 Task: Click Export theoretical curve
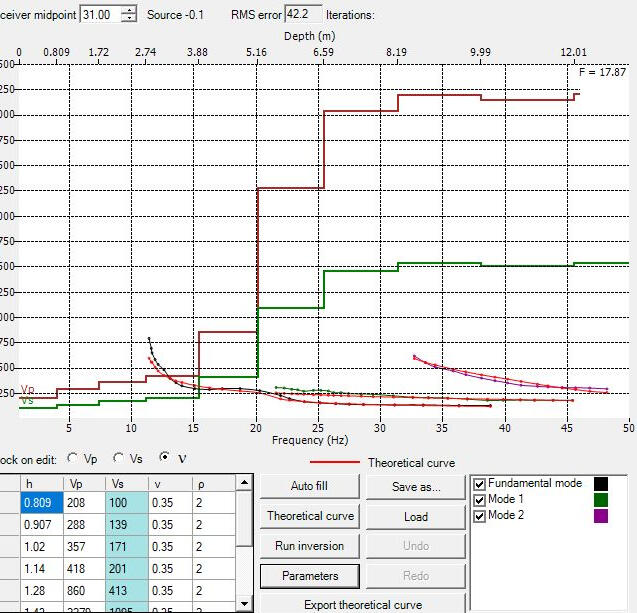363,605
